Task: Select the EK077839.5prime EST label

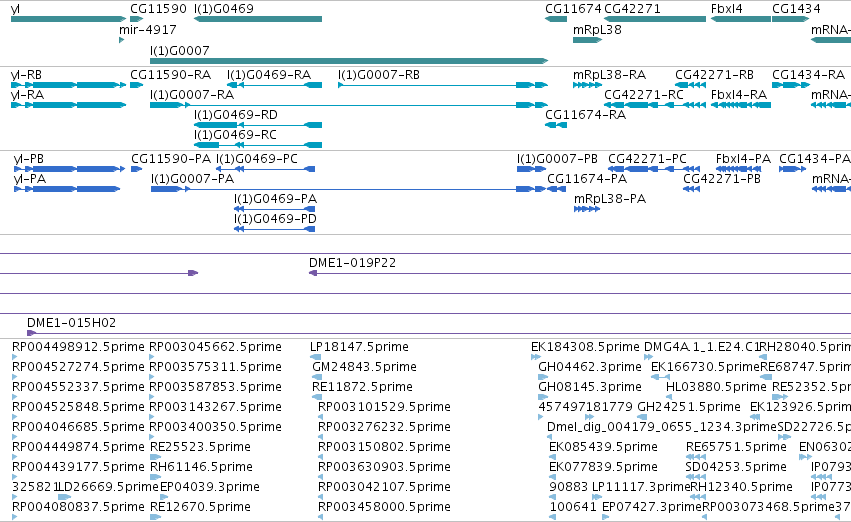Action: pyautogui.click(x=604, y=467)
